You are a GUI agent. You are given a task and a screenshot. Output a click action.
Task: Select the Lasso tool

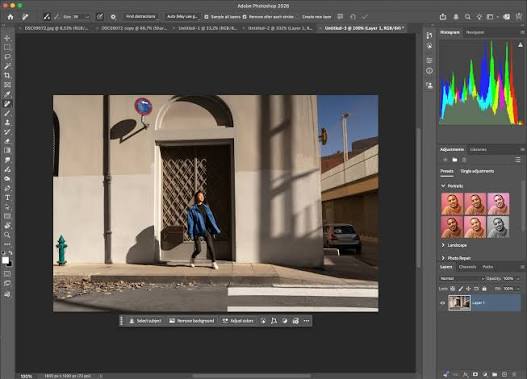tap(7, 57)
